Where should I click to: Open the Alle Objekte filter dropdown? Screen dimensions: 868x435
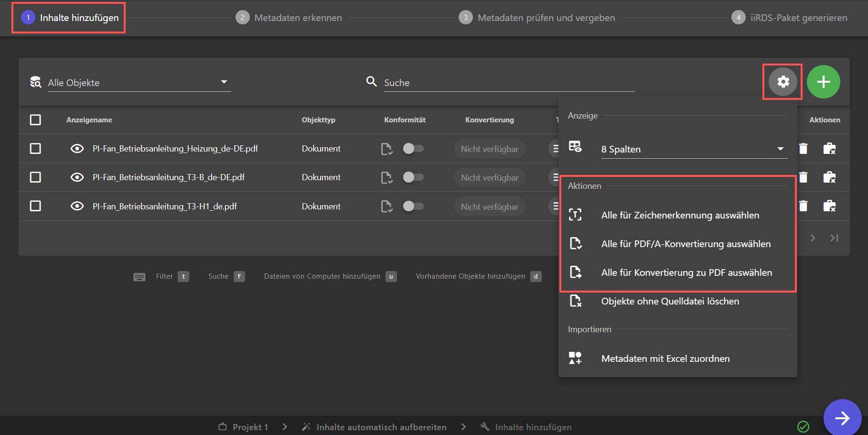139,82
